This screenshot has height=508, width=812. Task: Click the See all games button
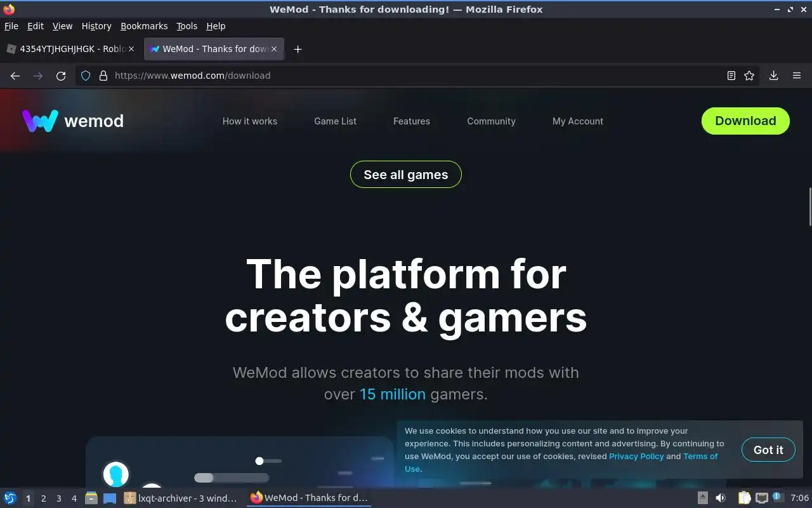(x=406, y=175)
